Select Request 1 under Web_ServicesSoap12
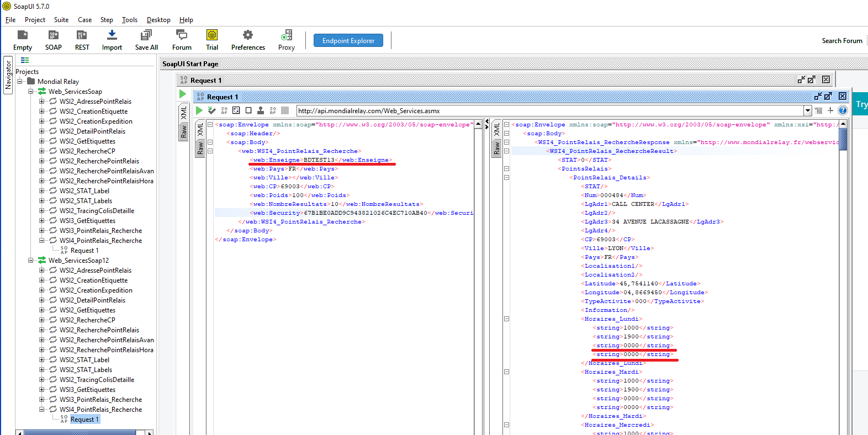The height and width of the screenshot is (435, 868). [84, 419]
